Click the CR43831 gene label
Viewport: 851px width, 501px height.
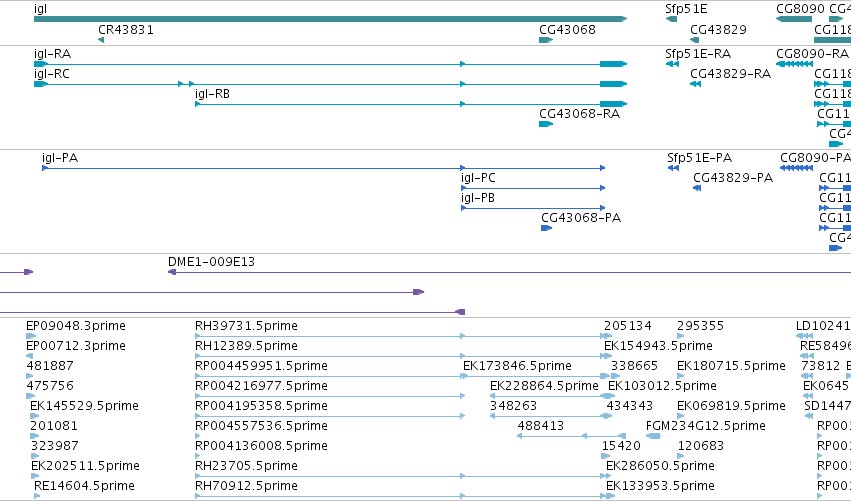point(126,30)
